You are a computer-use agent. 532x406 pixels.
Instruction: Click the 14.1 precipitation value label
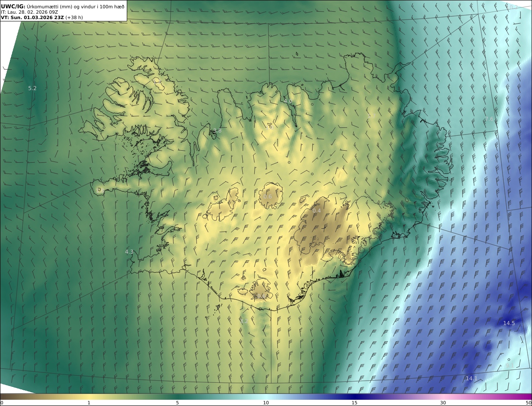(472, 378)
